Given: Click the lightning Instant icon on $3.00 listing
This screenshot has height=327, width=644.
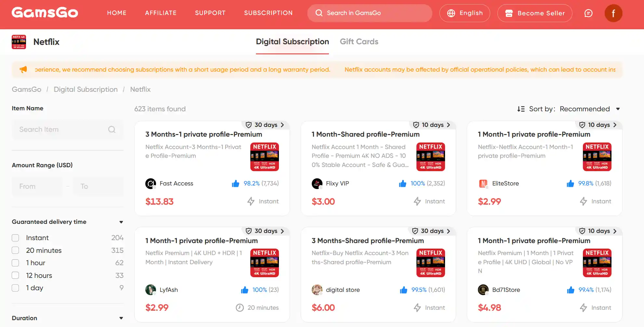Looking at the screenshot, I should click(417, 201).
